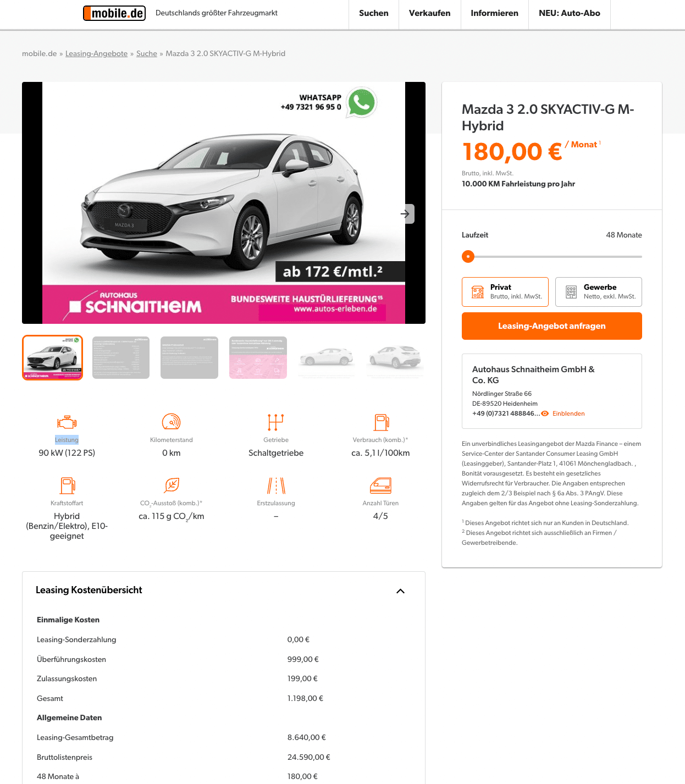Screen dimensions: 685x784
Task: Open the Verkaufen menu
Action: coord(429,13)
